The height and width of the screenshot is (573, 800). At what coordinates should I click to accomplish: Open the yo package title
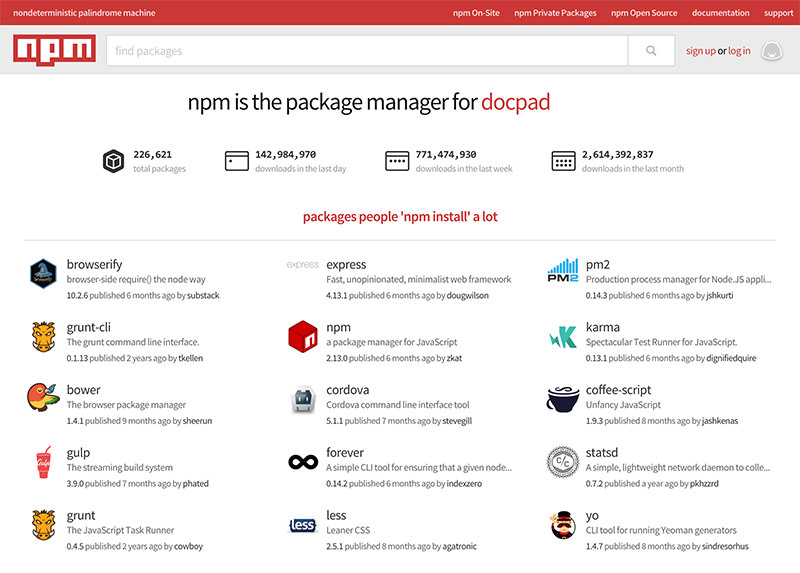[x=592, y=516]
